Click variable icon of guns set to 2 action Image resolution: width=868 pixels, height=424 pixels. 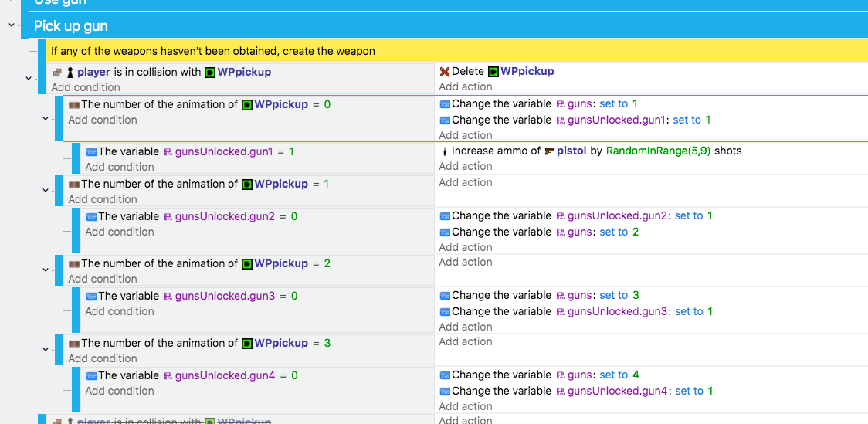(445, 232)
